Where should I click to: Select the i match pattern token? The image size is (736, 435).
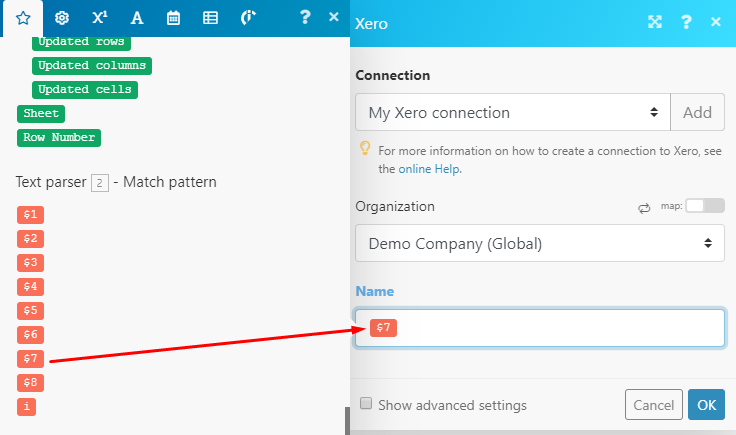[26, 406]
